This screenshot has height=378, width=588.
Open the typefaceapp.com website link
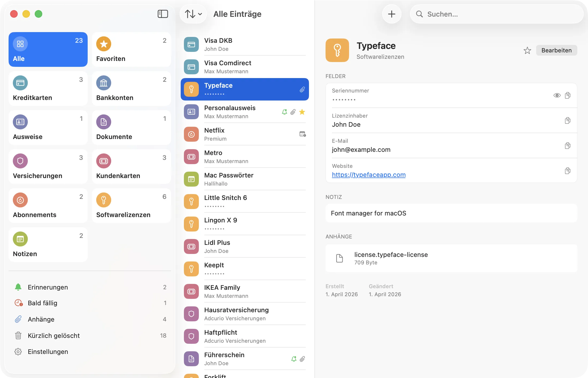coord(368,175)
